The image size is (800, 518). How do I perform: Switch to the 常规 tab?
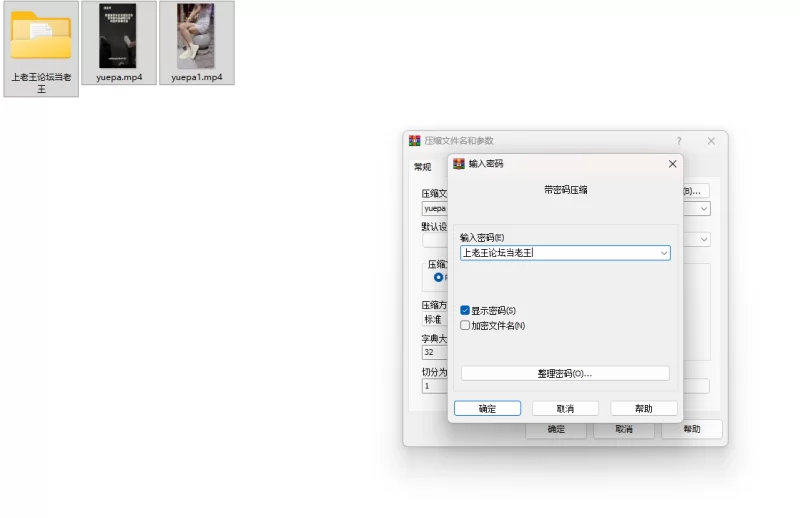[x=423, y=167]
